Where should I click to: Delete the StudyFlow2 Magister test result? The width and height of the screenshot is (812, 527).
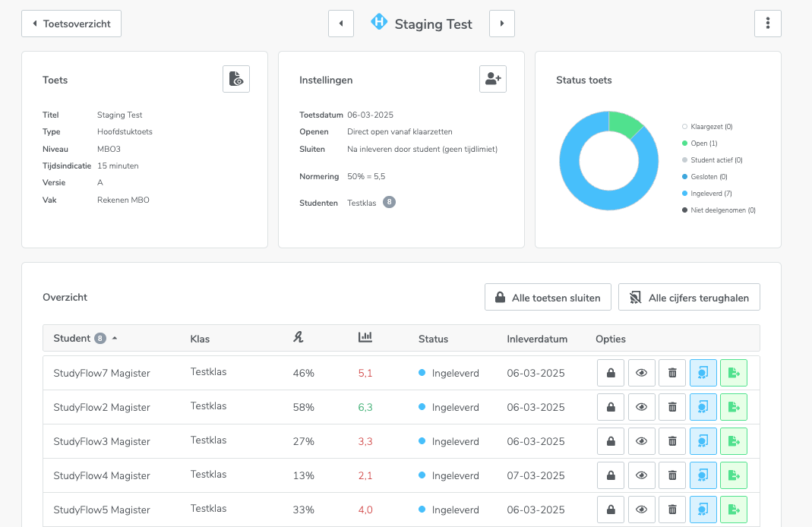click(x=672, y=407)
